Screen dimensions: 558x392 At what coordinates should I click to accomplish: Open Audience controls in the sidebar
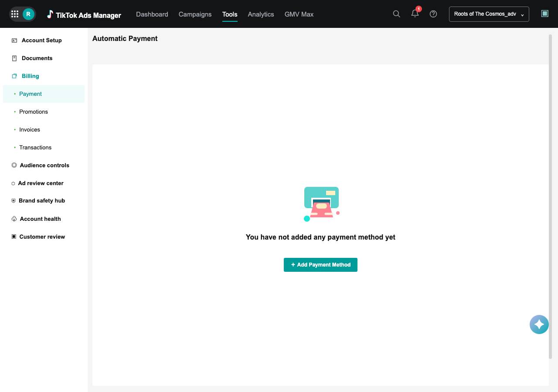point(44,165)
